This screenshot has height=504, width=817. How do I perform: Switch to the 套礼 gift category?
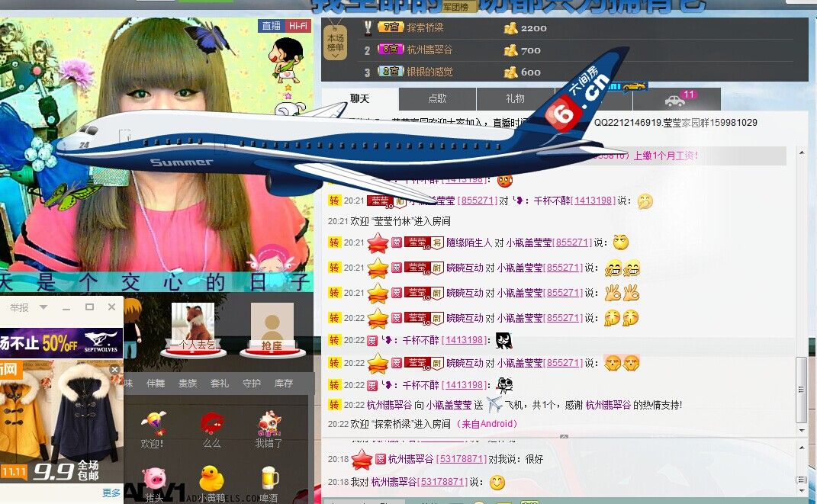pyautogui.click(x=220, y=384)
